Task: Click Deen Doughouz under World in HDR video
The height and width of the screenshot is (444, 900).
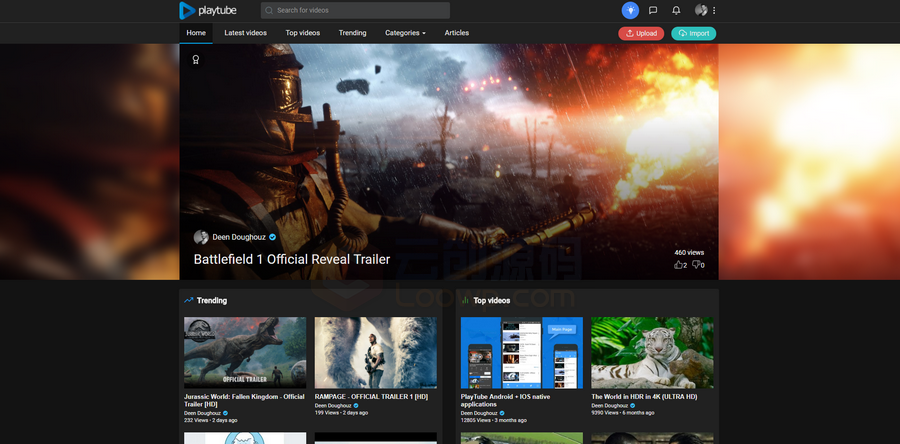Action: click(x=610, y=406)
